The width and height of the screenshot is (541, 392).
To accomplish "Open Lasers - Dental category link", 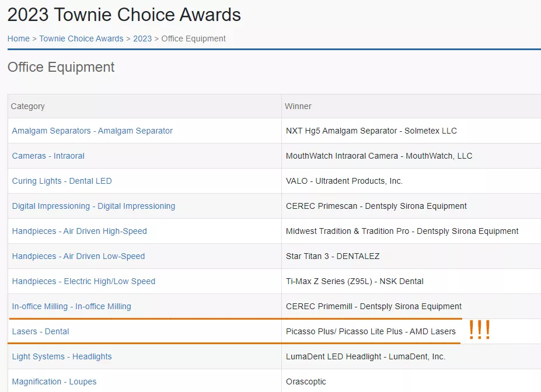I will click(x=40, y=332).
